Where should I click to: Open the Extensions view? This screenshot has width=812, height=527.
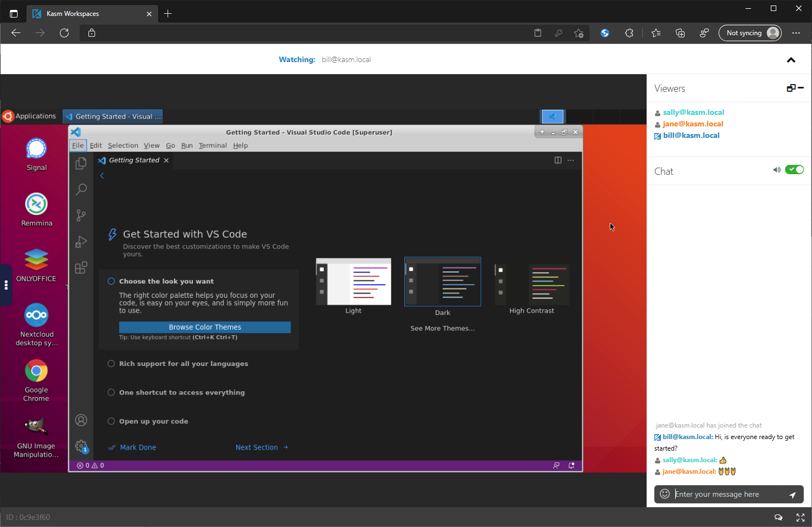(81, 268)
